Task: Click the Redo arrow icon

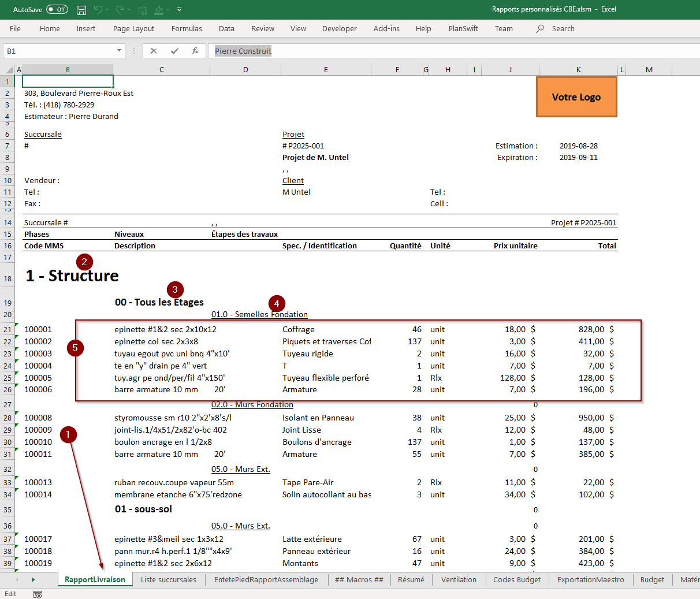Action: [120, 10]
